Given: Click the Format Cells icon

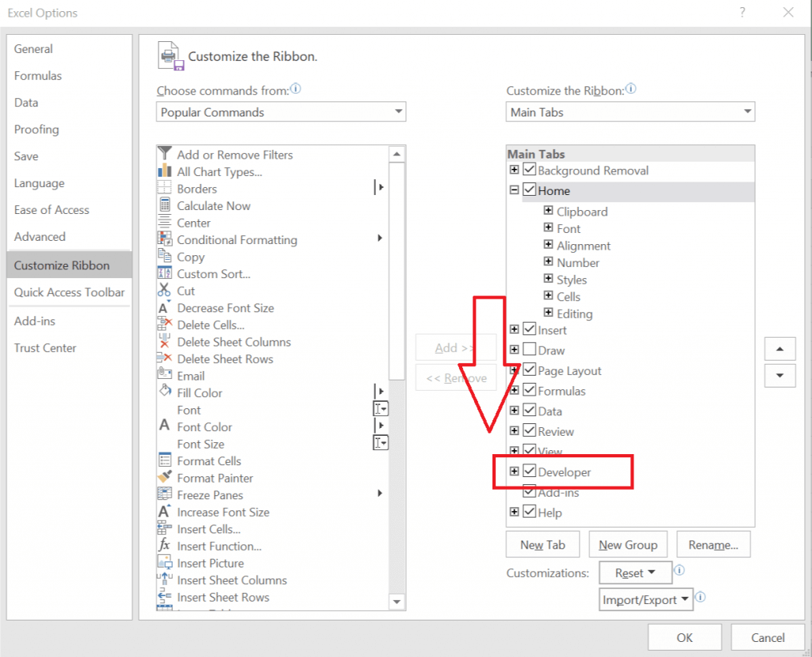Looking at the screenshot, I should (165, 460).
